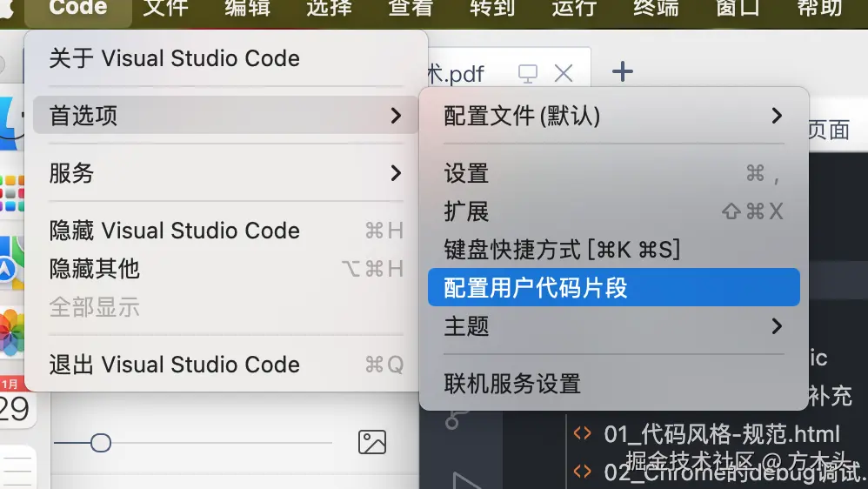The width and height of the screenshot is (868, 489).
Task: Expand the 主题 submenu
Action: point(614,326)
